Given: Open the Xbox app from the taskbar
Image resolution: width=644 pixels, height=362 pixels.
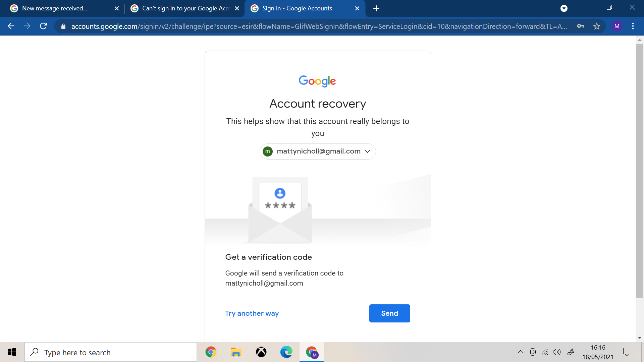Looking at the screenshot, I should (261, 352).
